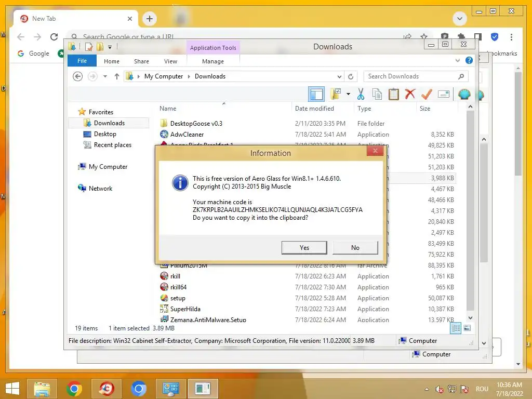The image size is (532, 399).
Task: Reload the Chrome New Tab page
Action: coord(54,37)
